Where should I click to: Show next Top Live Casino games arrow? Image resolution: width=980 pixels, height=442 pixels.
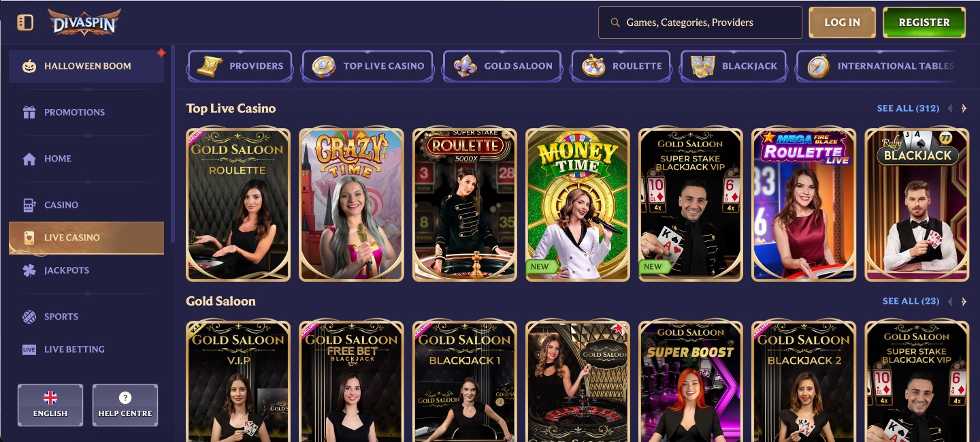click(x=964, y=108)
